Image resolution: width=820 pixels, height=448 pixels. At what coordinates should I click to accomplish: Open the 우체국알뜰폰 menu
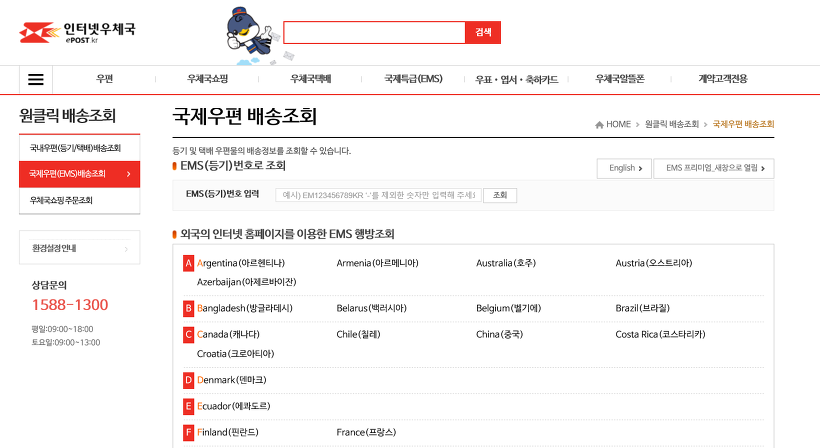620,79
